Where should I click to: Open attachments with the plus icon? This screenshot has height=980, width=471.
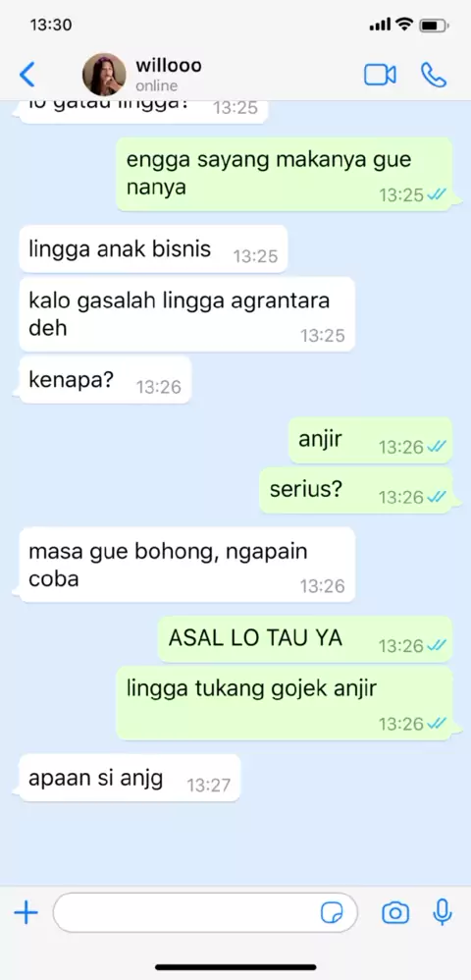pos(26,913)
